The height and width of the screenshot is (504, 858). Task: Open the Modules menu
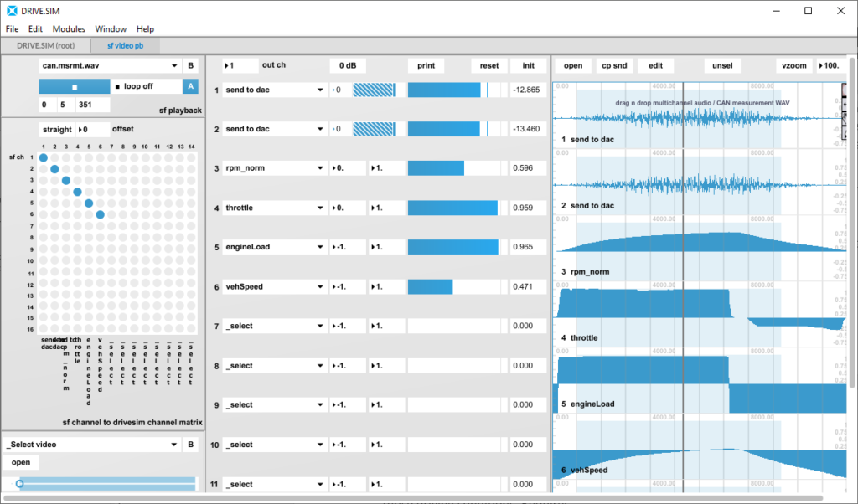click(x=68, y=28)
